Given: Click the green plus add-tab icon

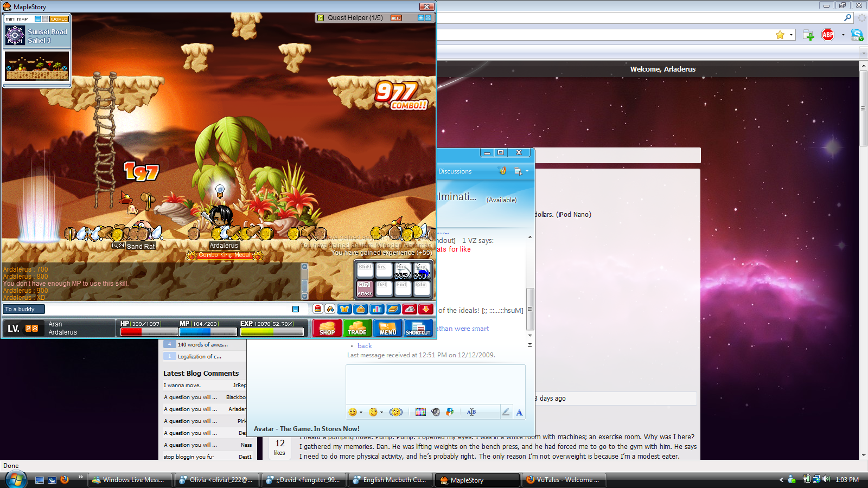Looking at the screenshot, I should 808,35.
